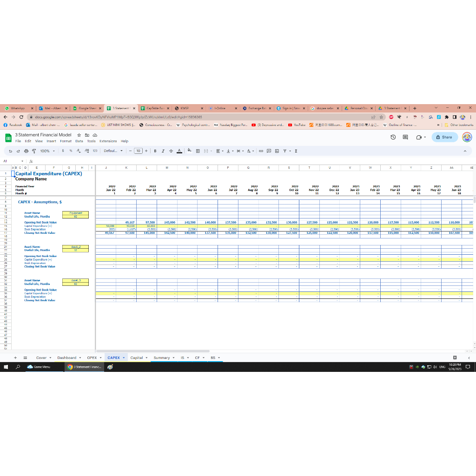This screenshot has width=476, height=476.
Task: Click the font size input field
Action: 138,151
